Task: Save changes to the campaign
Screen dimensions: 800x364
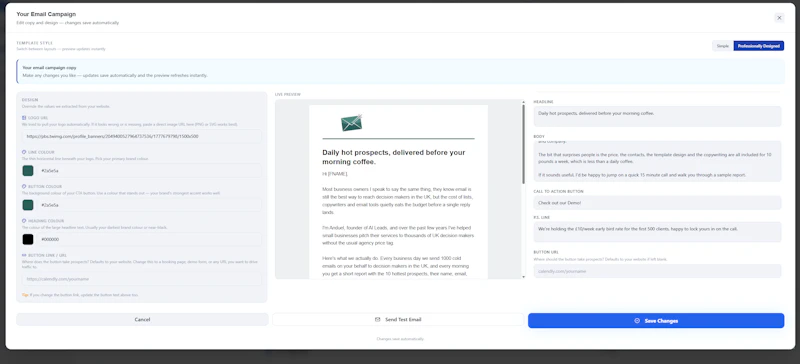Action: [x=656, y=321]
